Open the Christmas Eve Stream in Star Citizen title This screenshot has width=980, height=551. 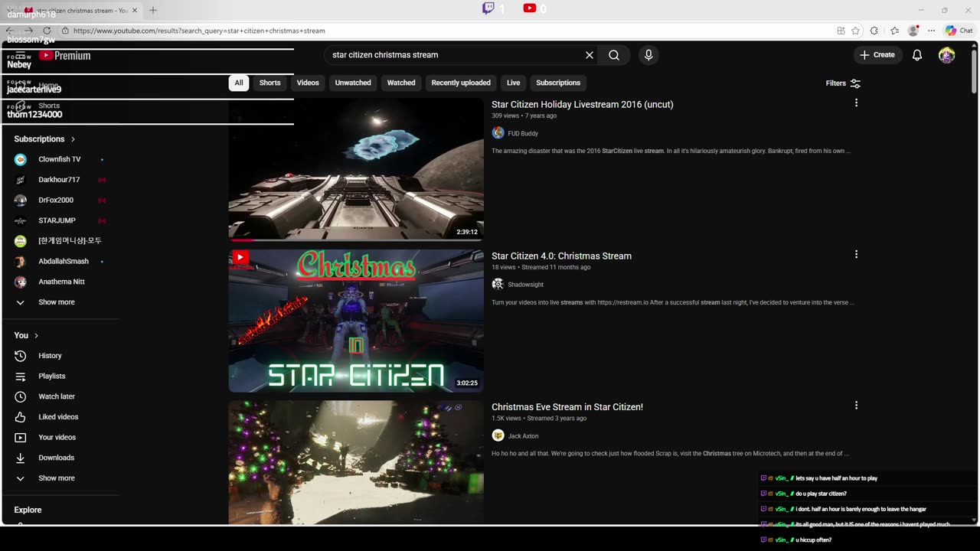click(567, 407)
